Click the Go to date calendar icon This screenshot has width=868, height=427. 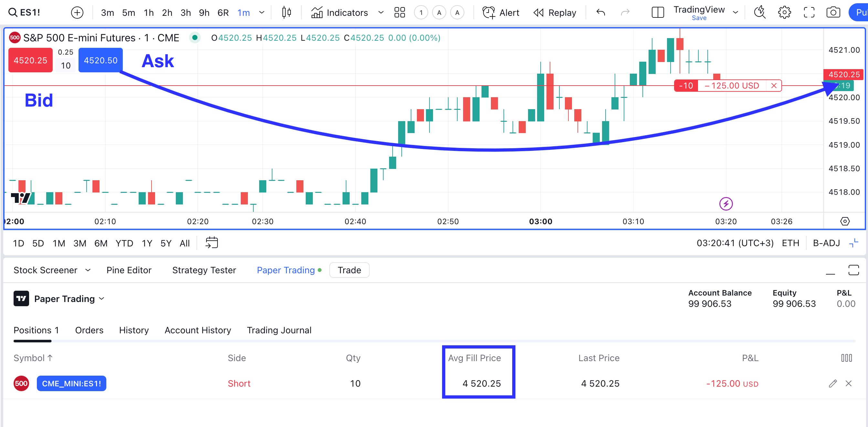point(212,243)
